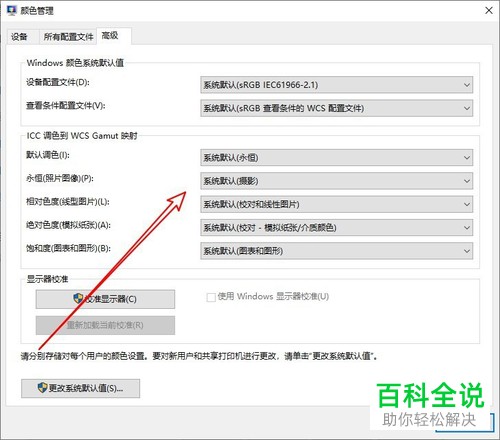Toggle 使用 Windows 显示器校准(U) checkbox
The image size is (500, 440).
point(211,297)
